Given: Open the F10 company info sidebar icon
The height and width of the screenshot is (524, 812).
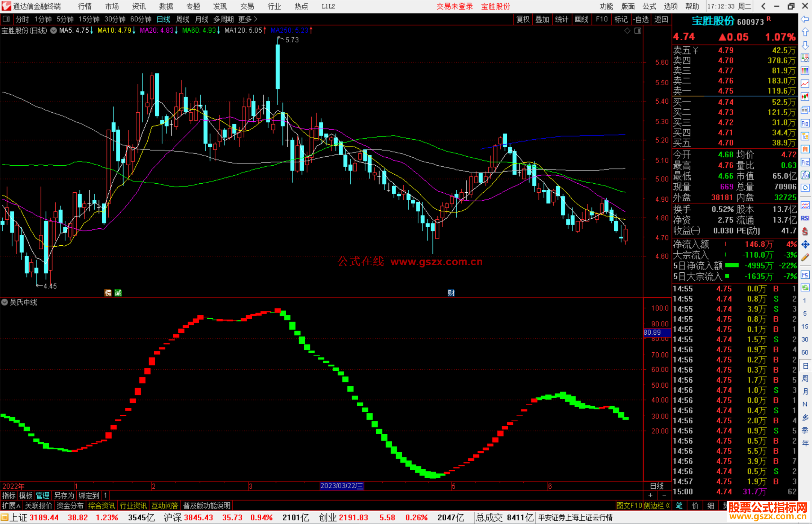Looking at the screenshot, I should pyautogui.click(x=805, y=123).
